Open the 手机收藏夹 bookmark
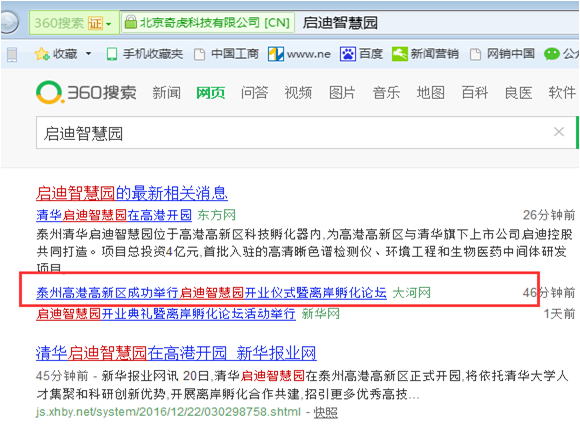The height and width of the screenshot is (435, 580). pyautogui.click(x=145, y=54)
